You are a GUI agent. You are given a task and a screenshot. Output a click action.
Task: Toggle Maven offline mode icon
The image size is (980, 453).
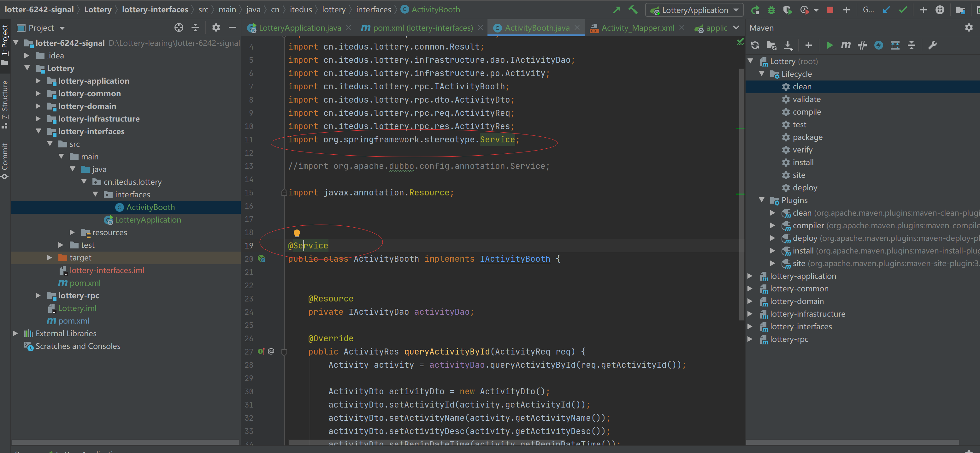[x=862, y=45]
